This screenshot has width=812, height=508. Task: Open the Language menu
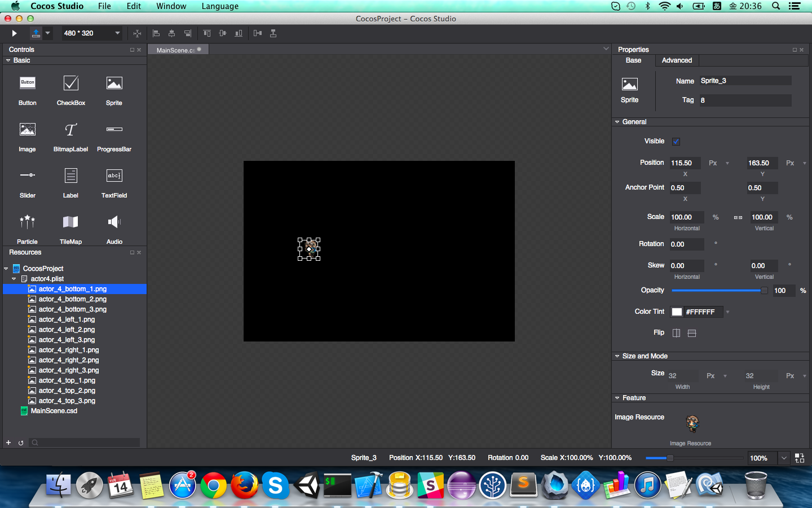[x=220, y=6]
